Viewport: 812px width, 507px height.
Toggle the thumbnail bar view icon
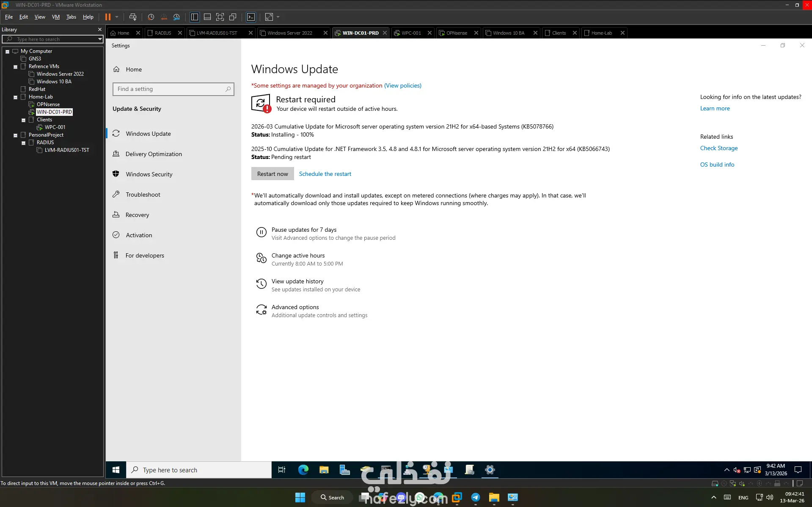point(207,17)
